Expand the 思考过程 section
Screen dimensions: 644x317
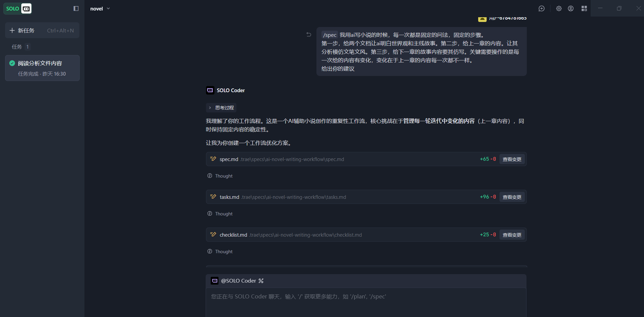[x=221, y=108]
